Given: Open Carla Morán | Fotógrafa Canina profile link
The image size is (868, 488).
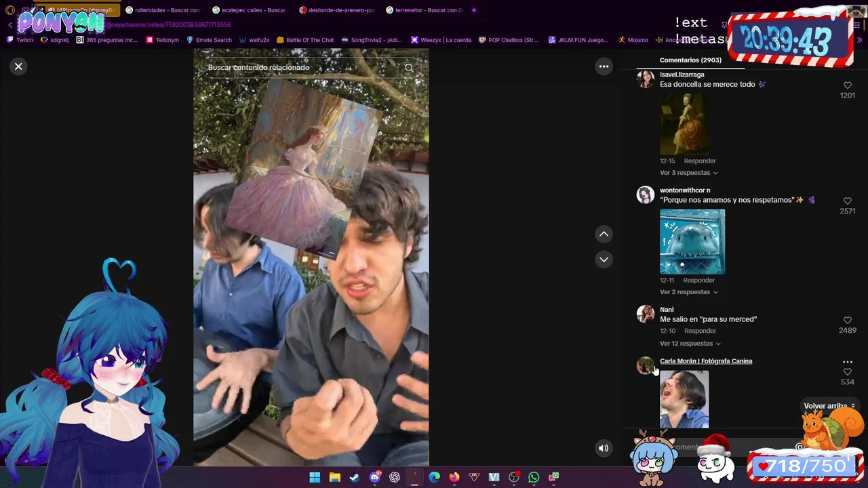Looking at the screenshot, I should pyautogui.click(x=706, y=361).
